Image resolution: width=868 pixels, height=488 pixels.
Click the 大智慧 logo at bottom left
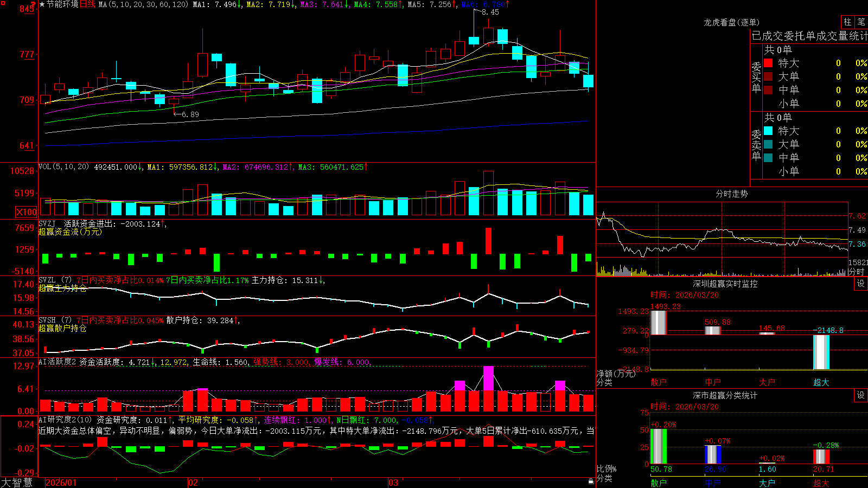[x=17, y=483]
